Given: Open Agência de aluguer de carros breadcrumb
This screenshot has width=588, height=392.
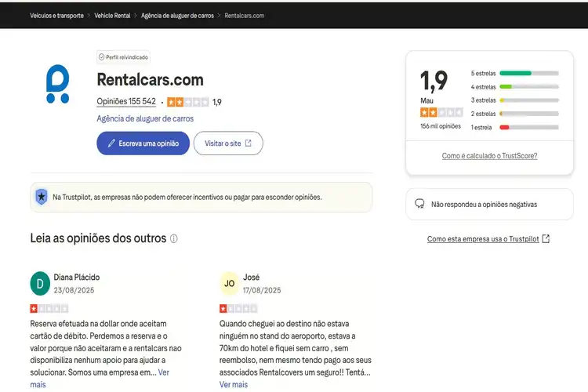Looking at the screenshot, I should coord(177,16).
